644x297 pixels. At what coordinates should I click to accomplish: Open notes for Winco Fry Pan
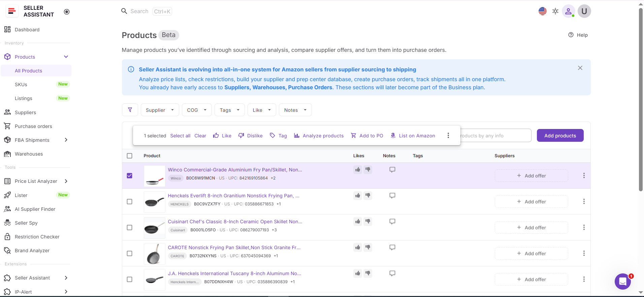pos(392,169)
